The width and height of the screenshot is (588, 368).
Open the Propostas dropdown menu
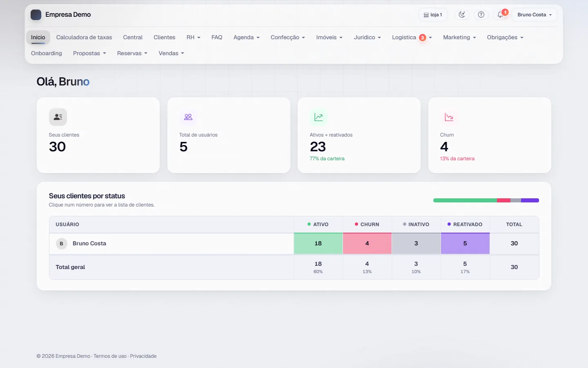pyautogui.click(x=89, y=53)
